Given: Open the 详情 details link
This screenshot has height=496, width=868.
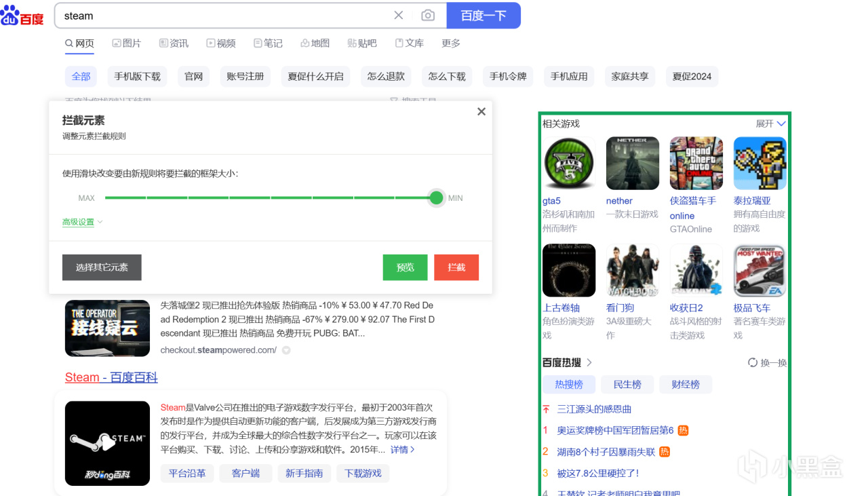Looking at the screenshot, I should pyautogui.click(x=403, y=450).
